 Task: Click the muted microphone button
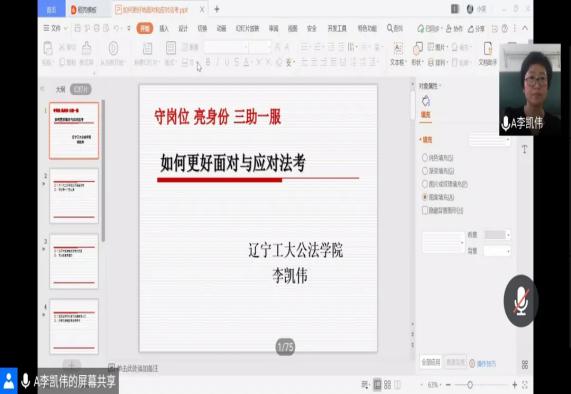click(x=521, y=301)
